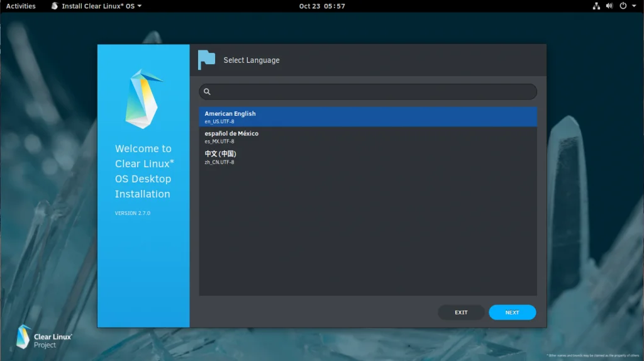644x361 pixels.
Task: Open the Install Clear Linux* OS app menu
Action: click(96, 6)
